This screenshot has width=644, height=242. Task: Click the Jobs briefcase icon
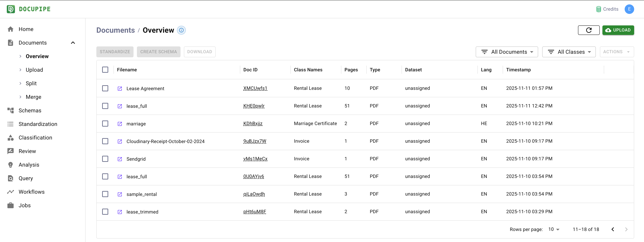pyautogui.click(x=11, y=205)
